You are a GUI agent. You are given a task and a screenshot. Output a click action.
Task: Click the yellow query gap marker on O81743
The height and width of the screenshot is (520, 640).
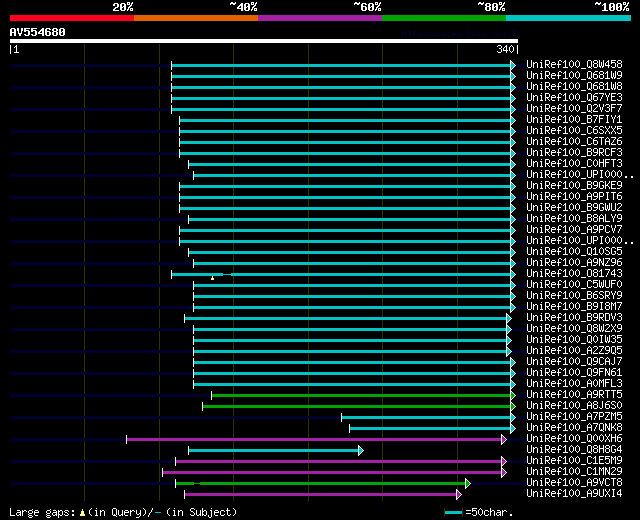[212, 278]
